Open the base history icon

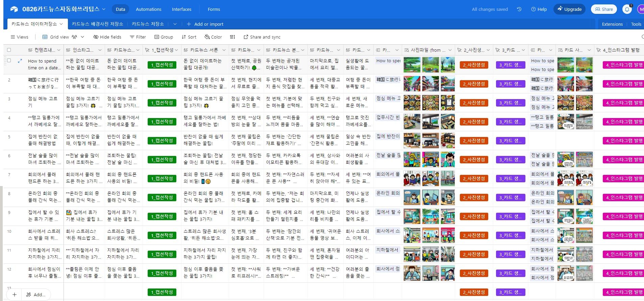(519, 9)
